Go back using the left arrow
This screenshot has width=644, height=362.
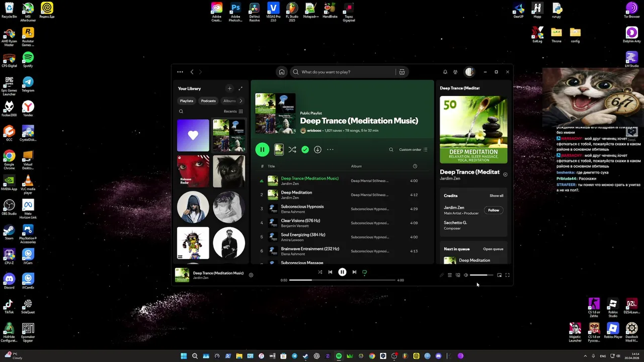click(192, 72)
